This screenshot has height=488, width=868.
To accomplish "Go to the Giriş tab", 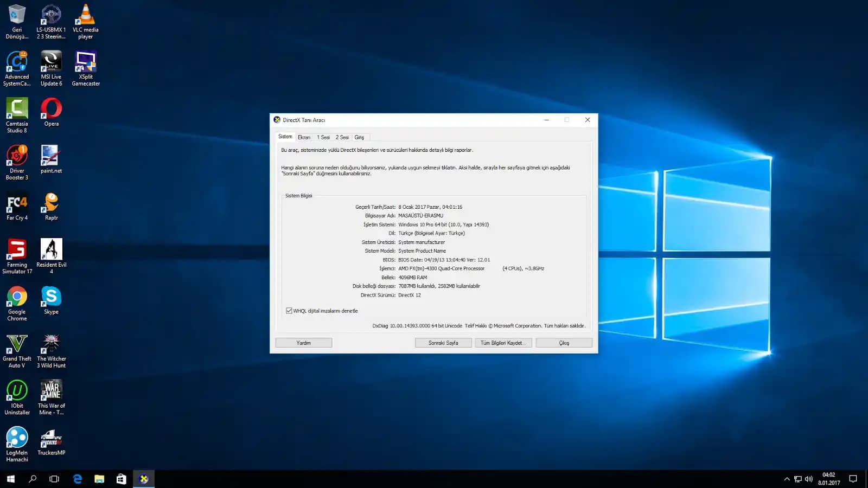I will point(359,137).
